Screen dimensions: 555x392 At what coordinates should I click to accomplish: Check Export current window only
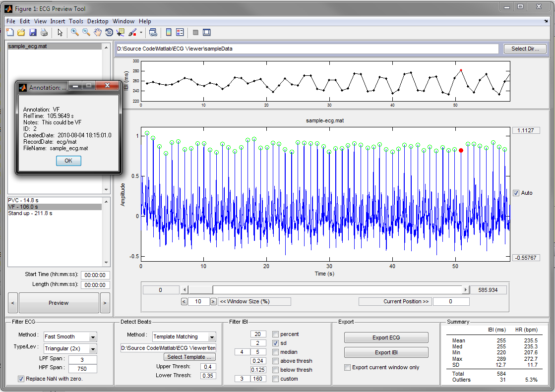pos(348,367)
